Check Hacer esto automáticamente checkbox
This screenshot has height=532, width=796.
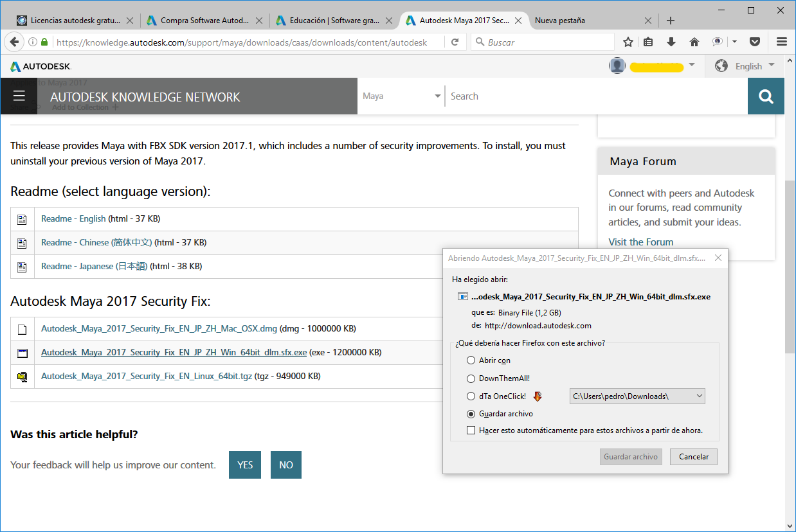(471, 430)
